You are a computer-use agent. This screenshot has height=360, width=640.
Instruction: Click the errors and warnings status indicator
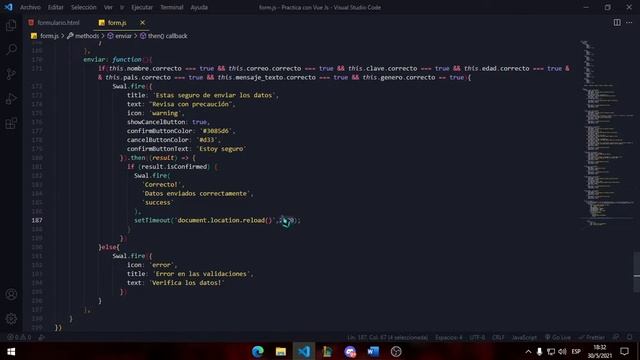(19, 337)
